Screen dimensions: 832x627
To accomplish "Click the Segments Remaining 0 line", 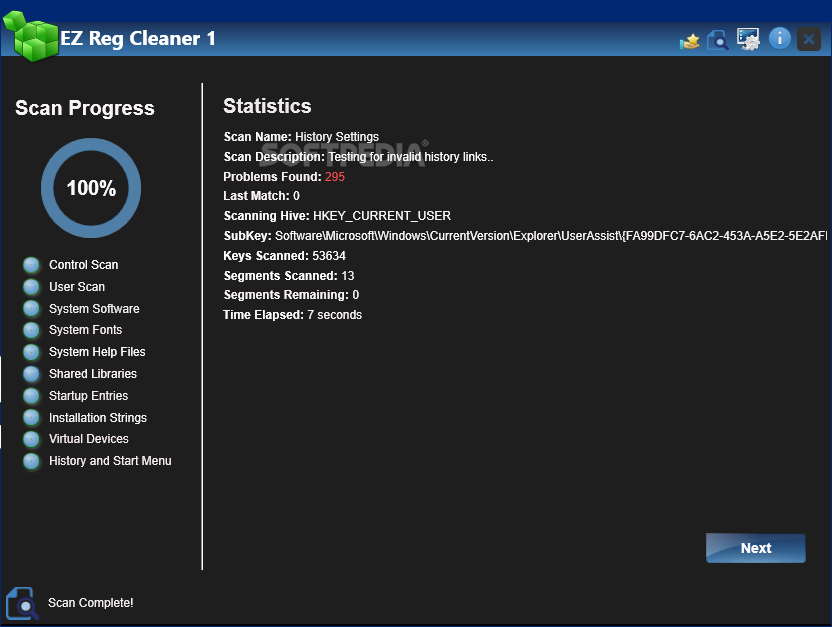I will [291, 295].
